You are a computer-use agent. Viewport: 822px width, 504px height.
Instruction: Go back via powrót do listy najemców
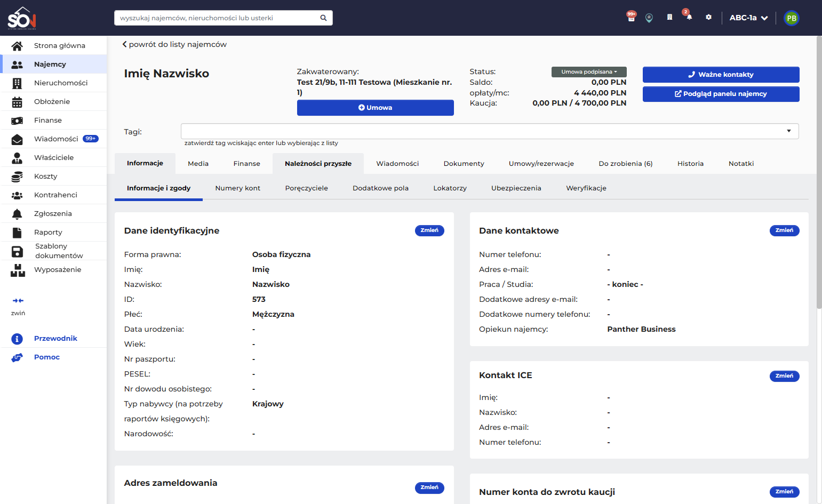click(x=174, y=44)
